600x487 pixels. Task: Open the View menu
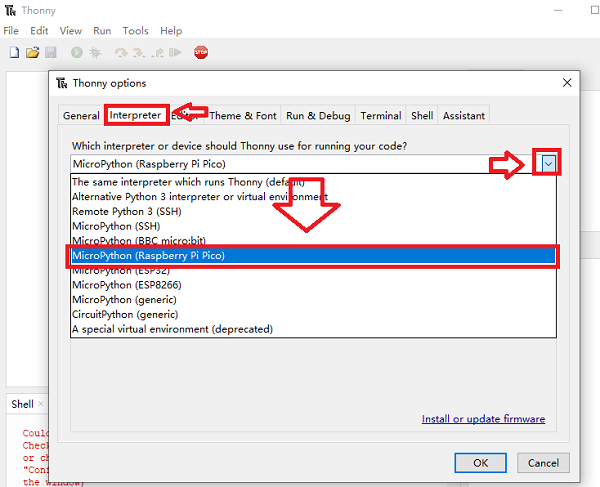[71, 31]
